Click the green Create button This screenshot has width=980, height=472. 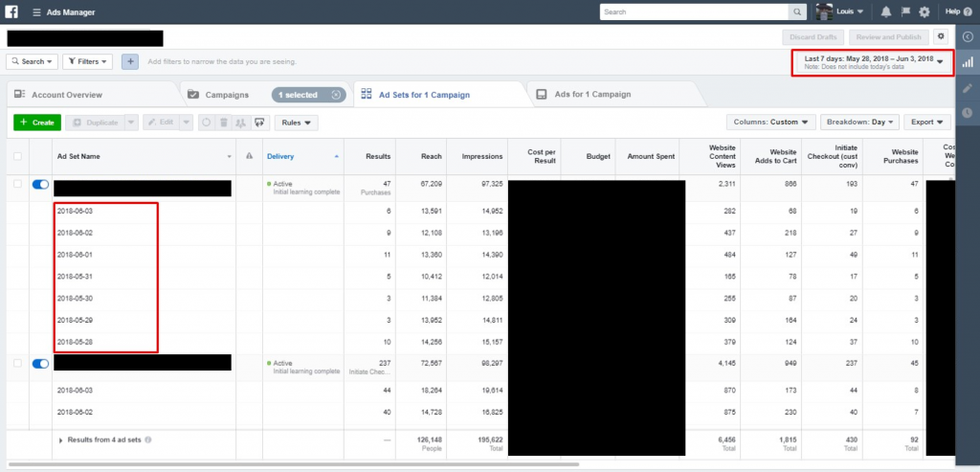coord(37,123)
